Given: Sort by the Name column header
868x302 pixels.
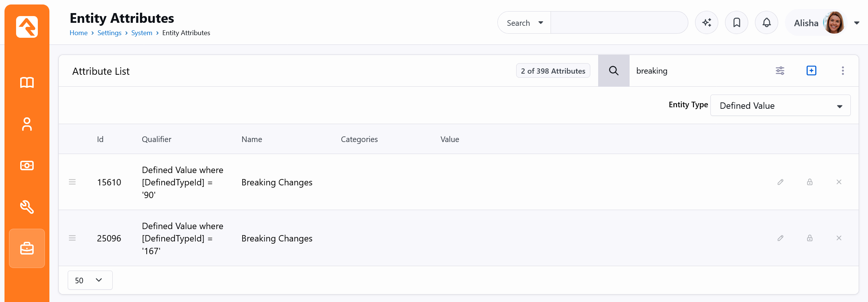Looking at the screenshot, I should [x=252, y=139].
